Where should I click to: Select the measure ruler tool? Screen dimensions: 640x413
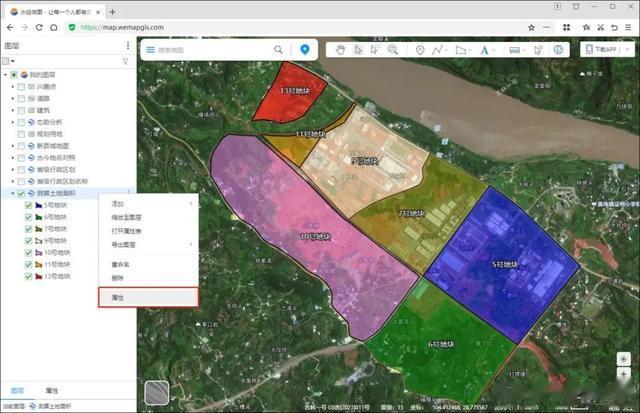tap(514, 50)
